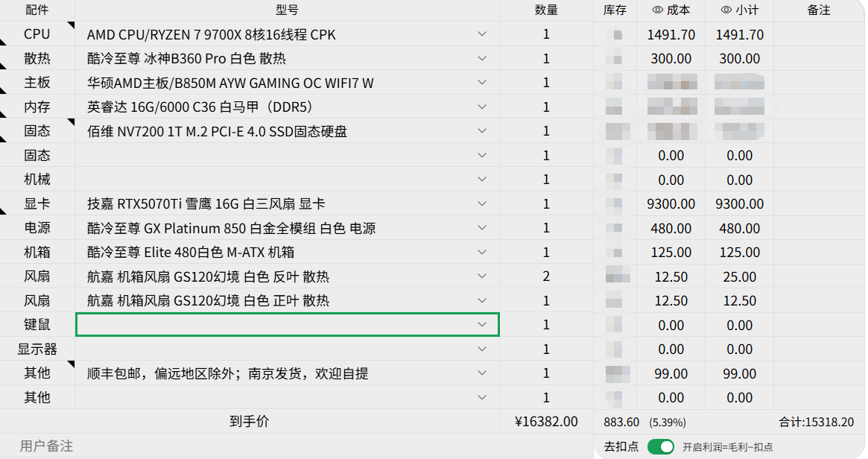Open the 电源 power supply dropdown

[482, 228]
